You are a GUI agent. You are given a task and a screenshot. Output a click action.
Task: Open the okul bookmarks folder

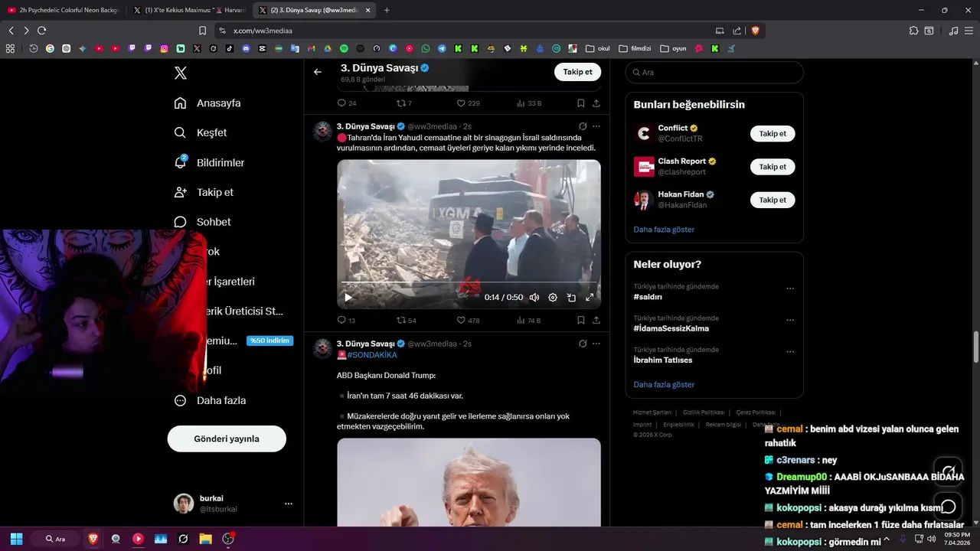pos(598,48)
